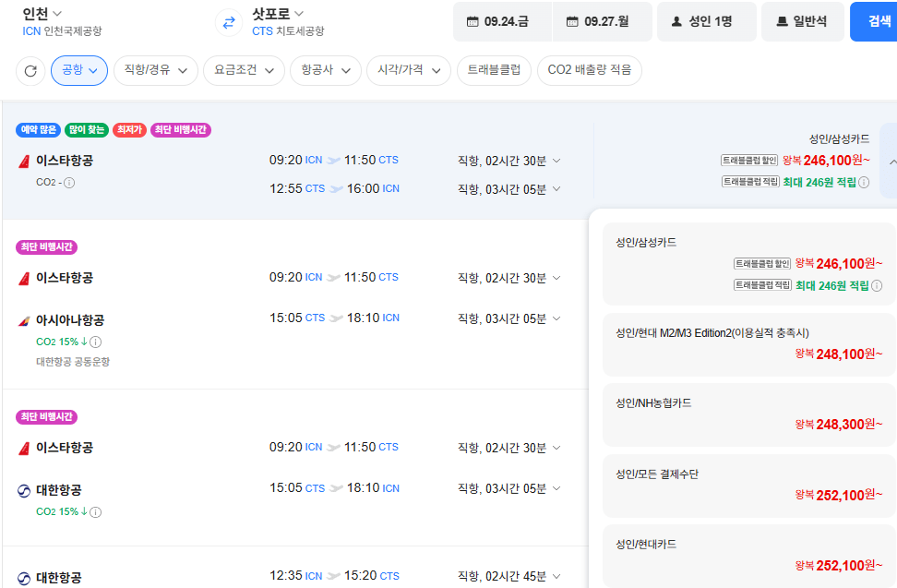Pick departure date 09.24.금
897x588 pixels.
coord(503,22)
